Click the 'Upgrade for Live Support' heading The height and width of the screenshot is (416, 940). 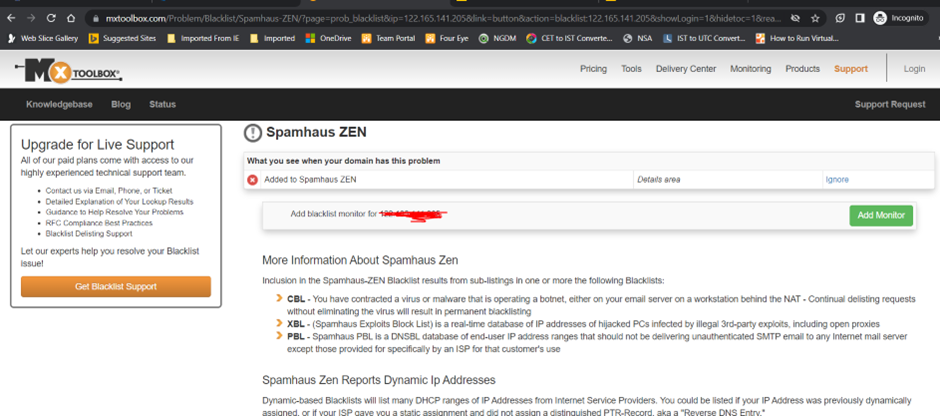(97, 144)
